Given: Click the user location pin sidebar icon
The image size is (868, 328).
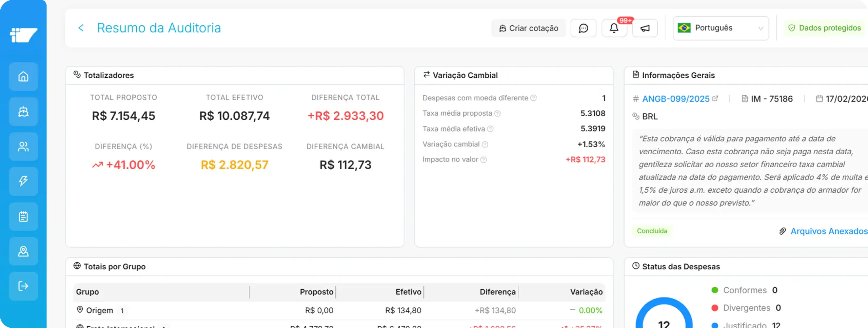Looking at the screenshot, I should (x=23, y=251).
